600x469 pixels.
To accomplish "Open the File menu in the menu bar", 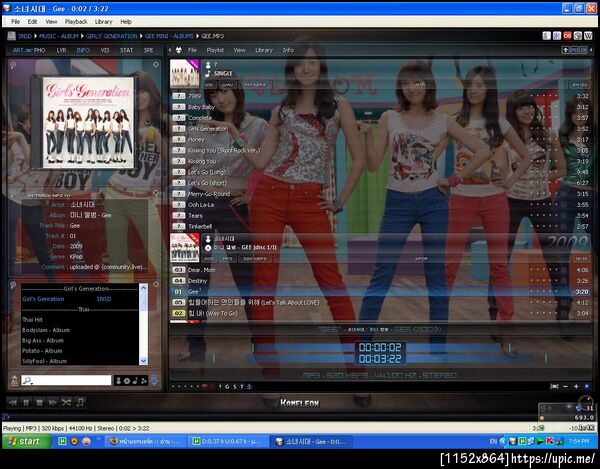I will tap(15, 21).
